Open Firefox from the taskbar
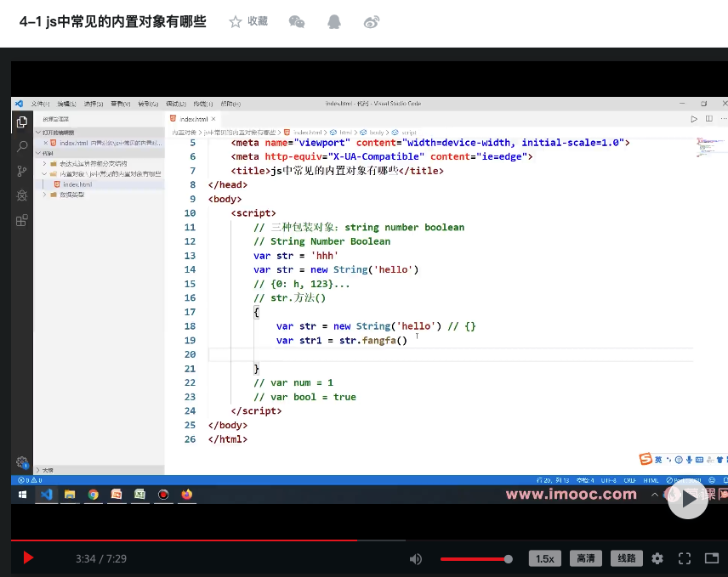The image size is (728, 577). point(186,495)
